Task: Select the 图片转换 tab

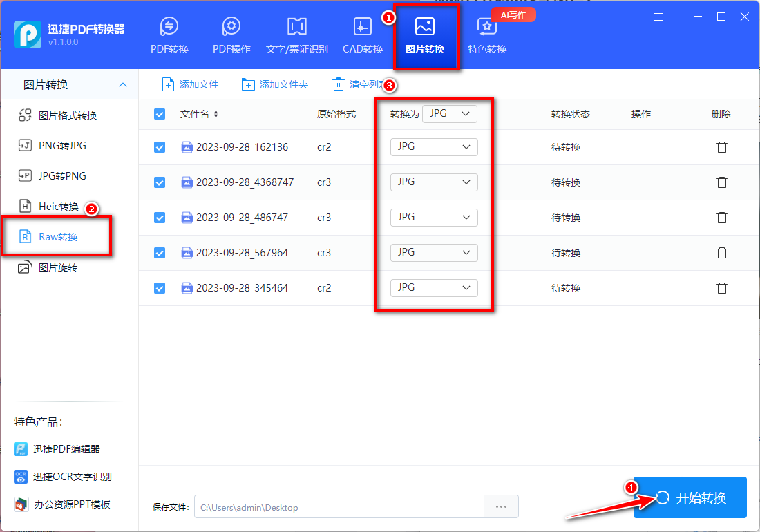Action: pos(425,35)
